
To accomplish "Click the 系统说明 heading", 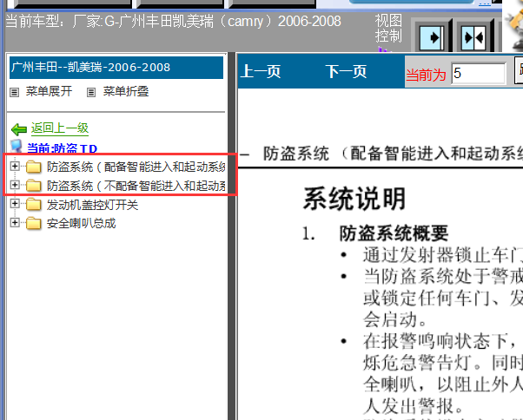I will point(354,199).
